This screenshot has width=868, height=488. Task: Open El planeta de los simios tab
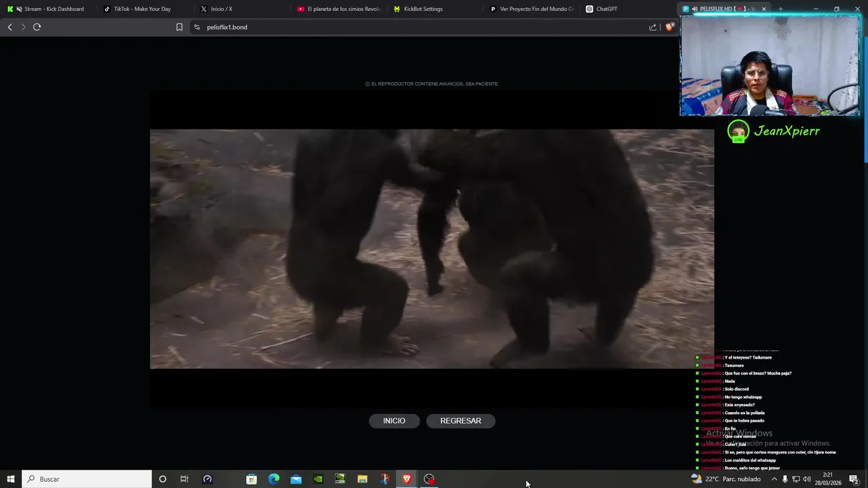[x=338, y=9]
